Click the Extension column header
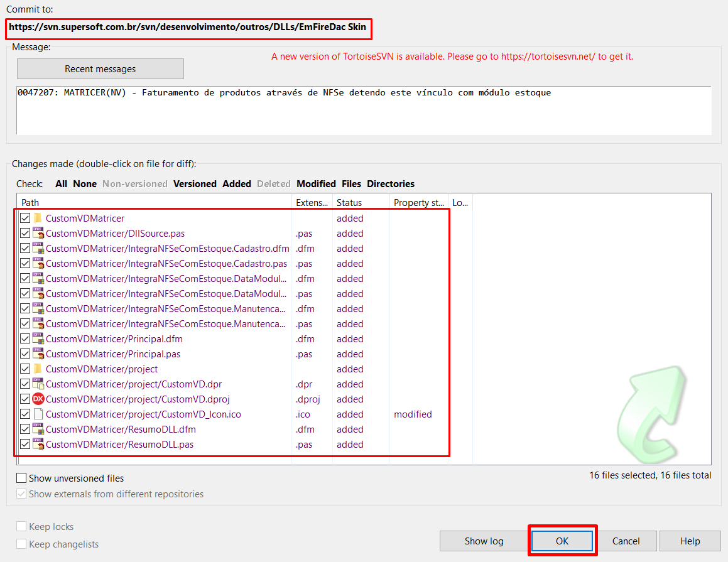The image size is (728, 562). point(312,203)
